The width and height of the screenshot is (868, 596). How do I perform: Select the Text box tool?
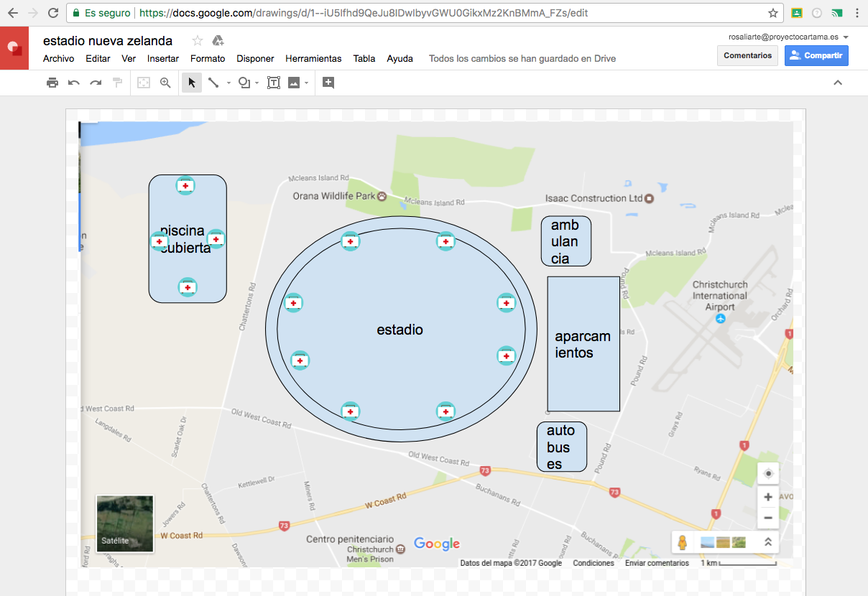coord(274,83)
